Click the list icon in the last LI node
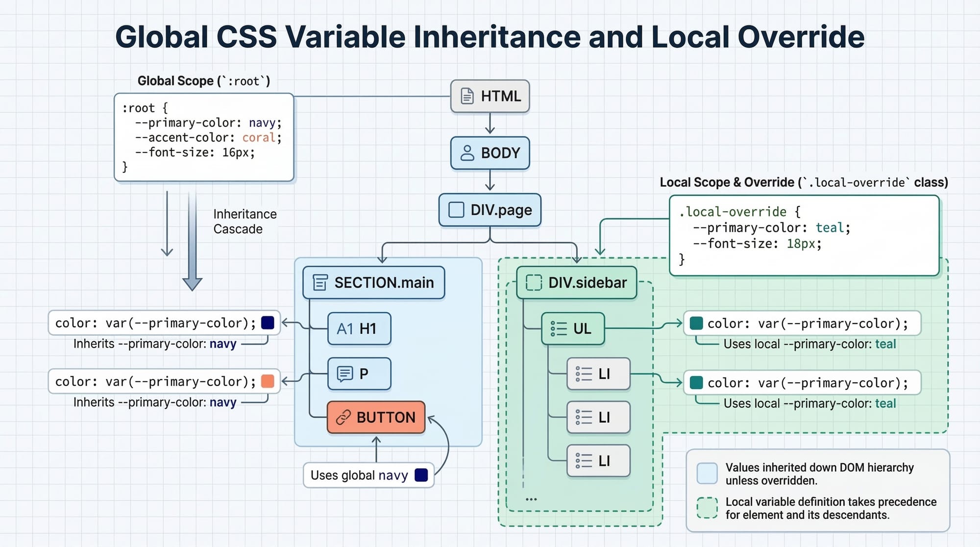Image resolution: width=980 pixels, height=547 pixels. click(583, 461)
